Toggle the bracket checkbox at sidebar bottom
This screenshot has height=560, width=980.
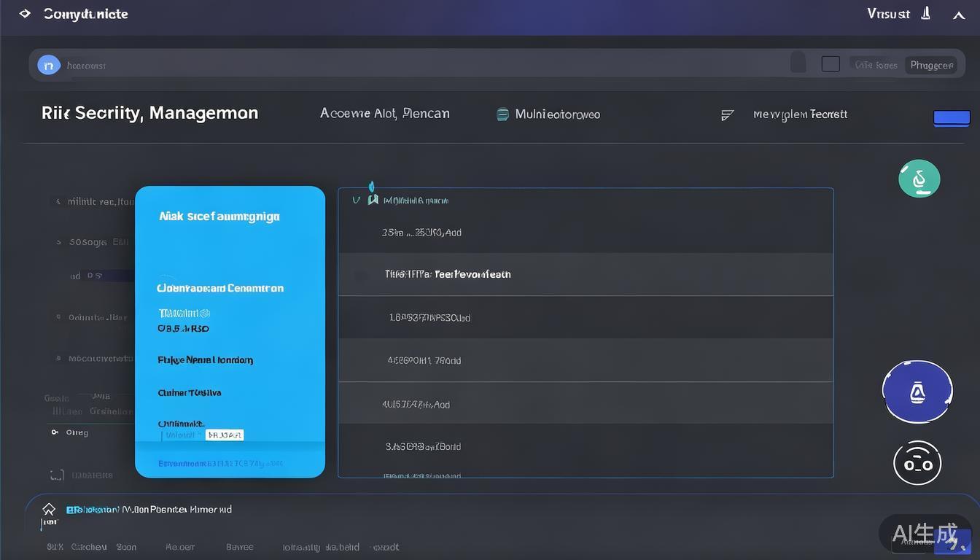pyautogui.click(x=57, y=475)
